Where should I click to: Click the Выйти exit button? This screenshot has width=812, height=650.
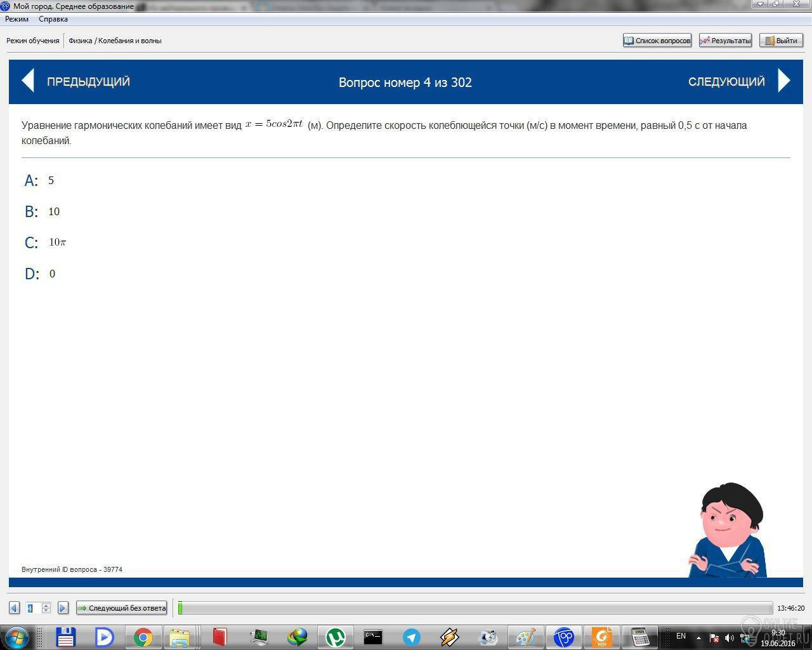tap(781, 41)
